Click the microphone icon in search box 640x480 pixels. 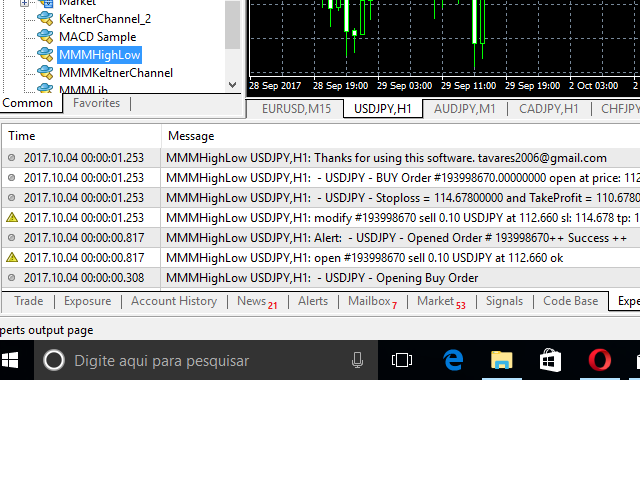(x=357, y=360)
